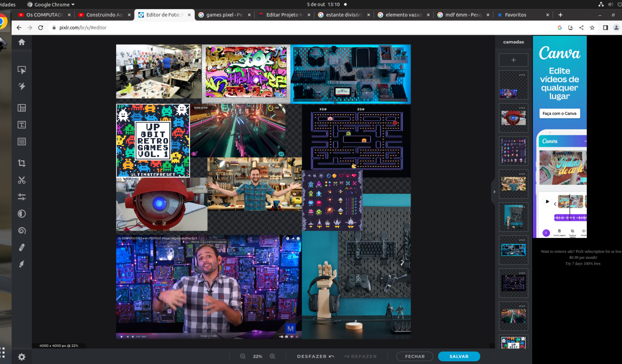
Task: Add a new layer with plus button
Action: 513,60
